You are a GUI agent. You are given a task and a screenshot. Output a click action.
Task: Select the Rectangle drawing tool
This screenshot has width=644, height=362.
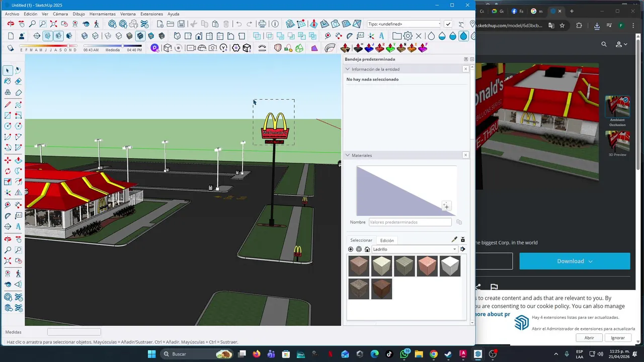tap(8, 115)
